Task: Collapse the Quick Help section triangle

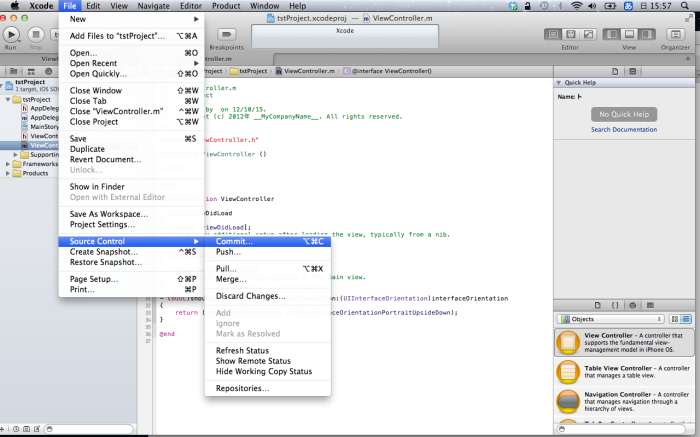Action: [558, 83]
